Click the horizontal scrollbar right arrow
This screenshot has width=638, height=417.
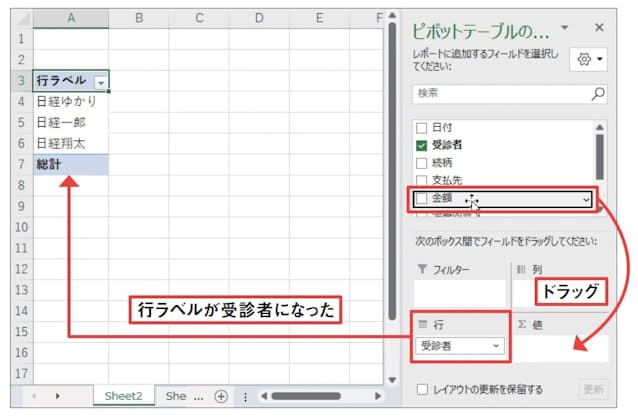378,396
